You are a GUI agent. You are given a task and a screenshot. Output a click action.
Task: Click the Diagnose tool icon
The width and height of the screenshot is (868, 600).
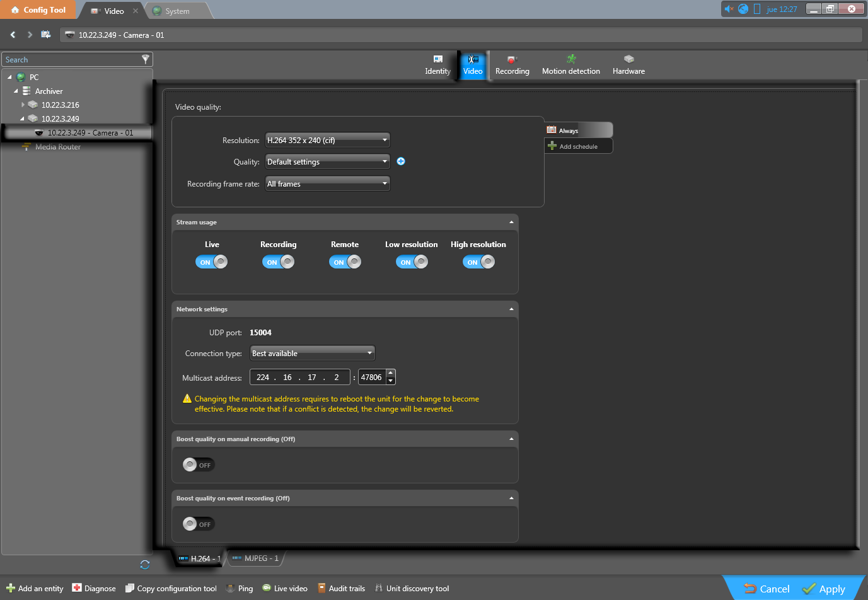click(x=77, y=588)
